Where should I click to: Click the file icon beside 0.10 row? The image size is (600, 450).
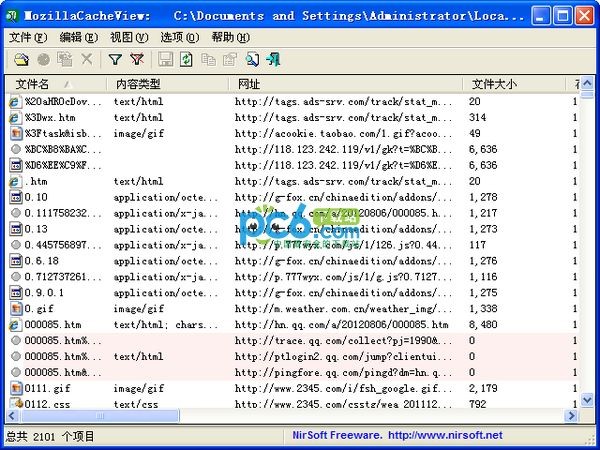[x=16, y=197]
